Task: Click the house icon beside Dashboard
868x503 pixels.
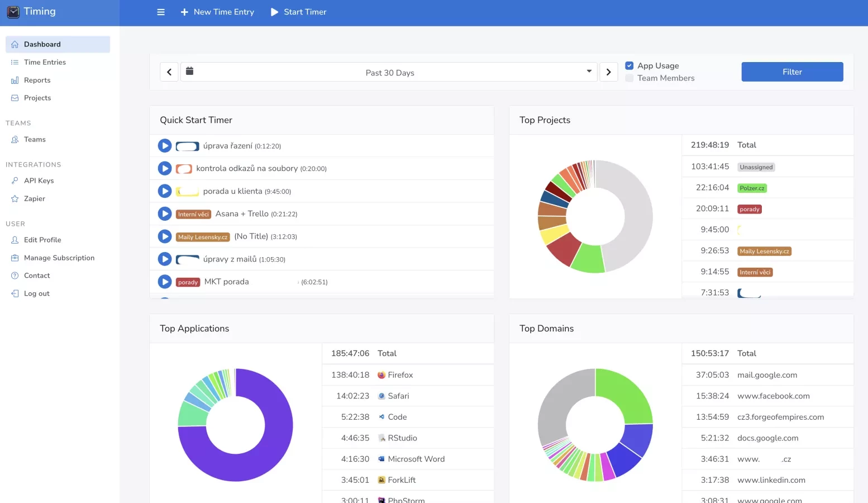Action: point(15,44)
